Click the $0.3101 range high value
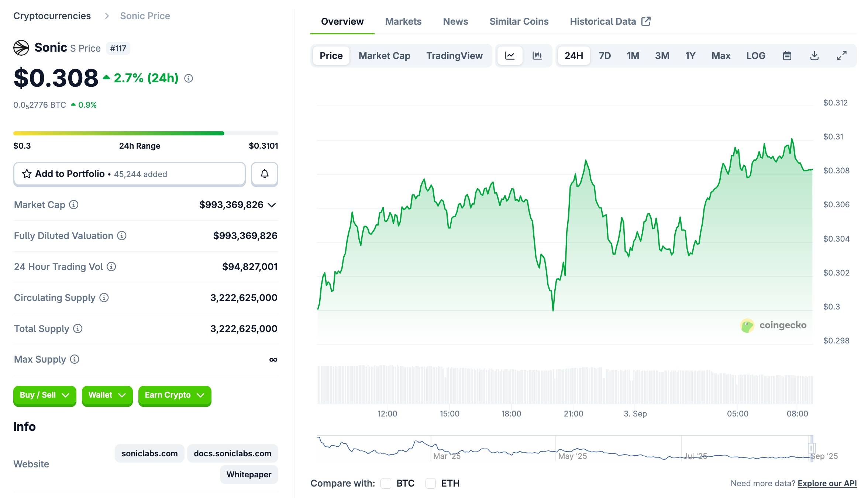 [263, 146]
